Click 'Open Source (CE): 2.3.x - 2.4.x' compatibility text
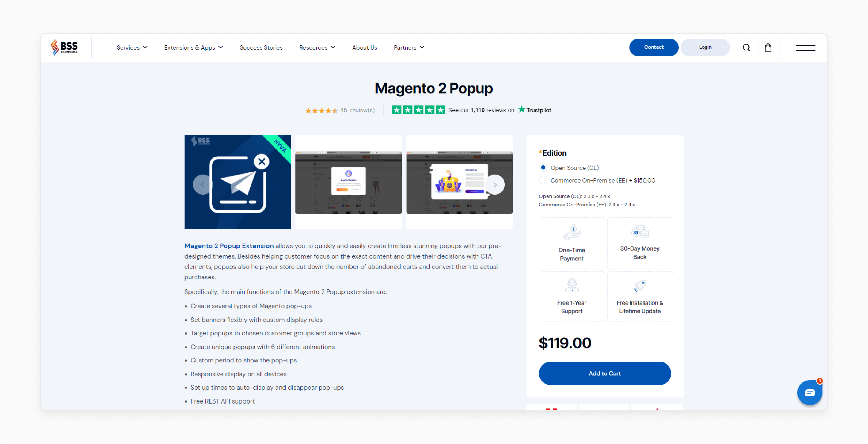This screenshot has width=868, height=444. pyautogui.click(x=574, y=196)
